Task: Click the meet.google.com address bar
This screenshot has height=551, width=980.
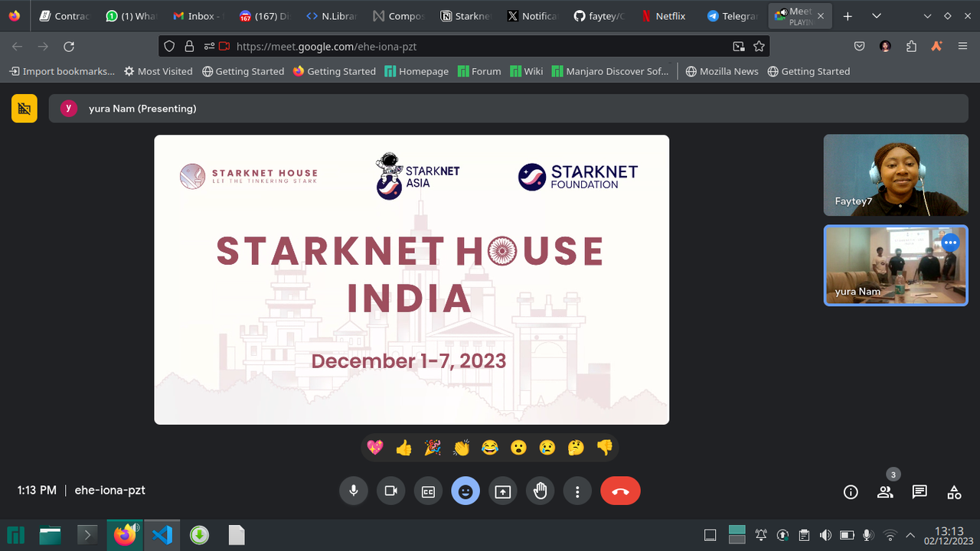Action: tap(463, 47)
